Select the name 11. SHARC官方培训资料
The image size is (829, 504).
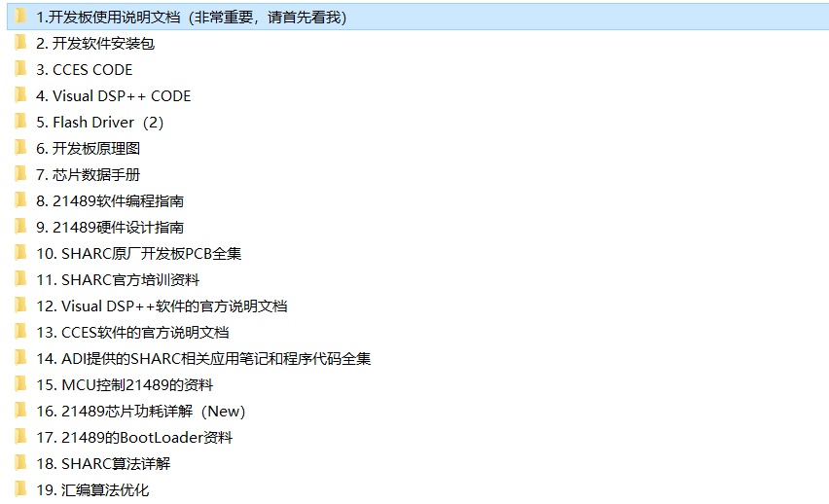118,280
